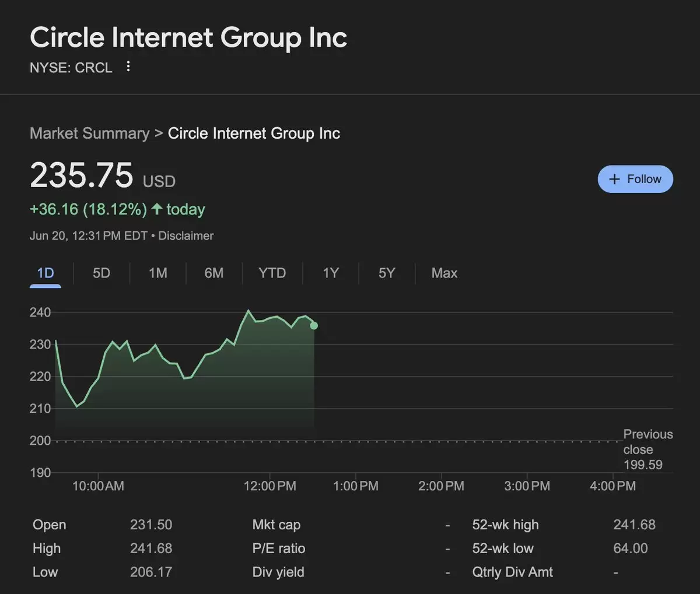Click the 12:00 PM axis label
This screenshot has width=700, height=594.
[x=270, y=486]
